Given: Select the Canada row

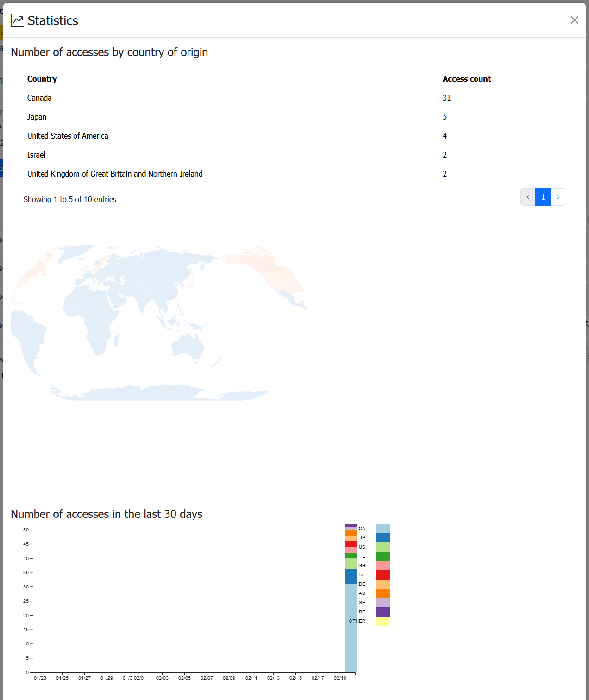Looking at the screenshot, I should tap(294, 98).
